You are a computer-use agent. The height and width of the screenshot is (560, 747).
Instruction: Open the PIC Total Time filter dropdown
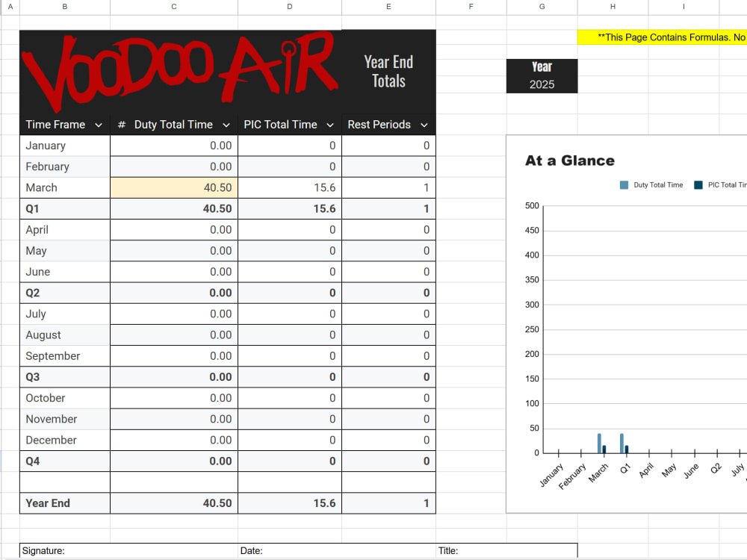pos(330,125)
